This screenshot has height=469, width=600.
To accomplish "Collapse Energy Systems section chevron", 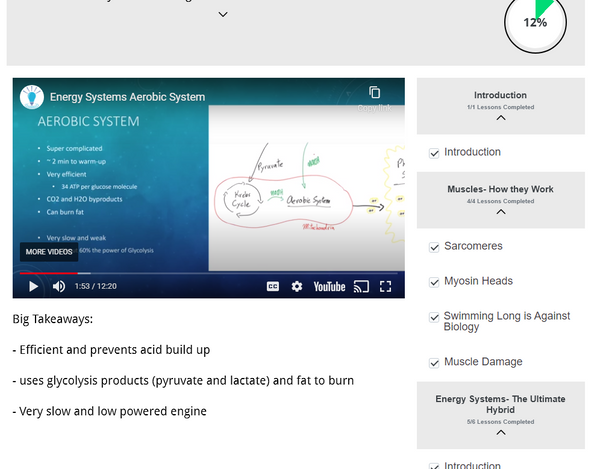I will (501, 433).
